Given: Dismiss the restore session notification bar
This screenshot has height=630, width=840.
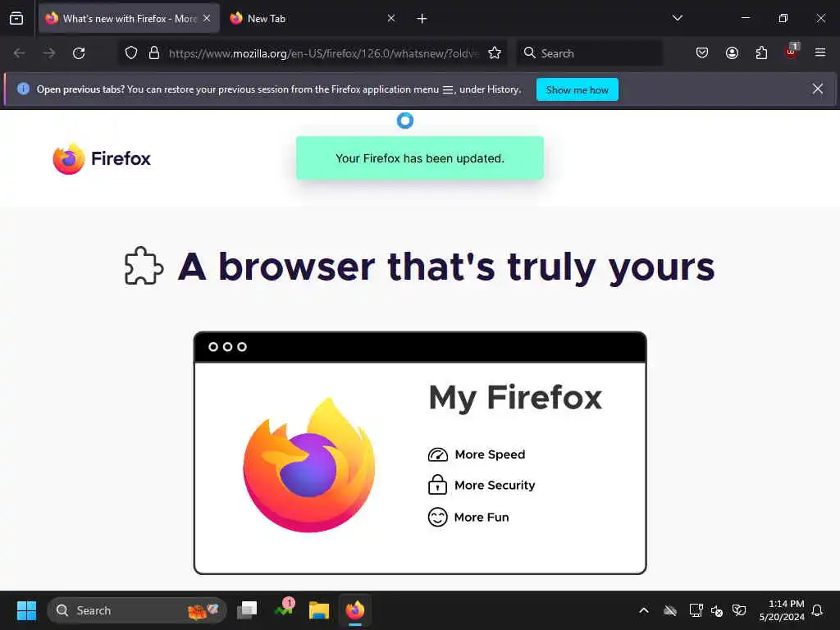Looking at the screenshot, I should [x=818, y=89].
